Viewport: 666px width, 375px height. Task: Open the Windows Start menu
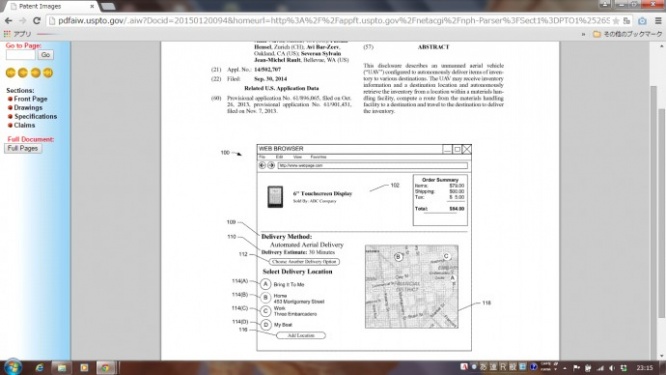pyautogui.click(x=13, y=367)
